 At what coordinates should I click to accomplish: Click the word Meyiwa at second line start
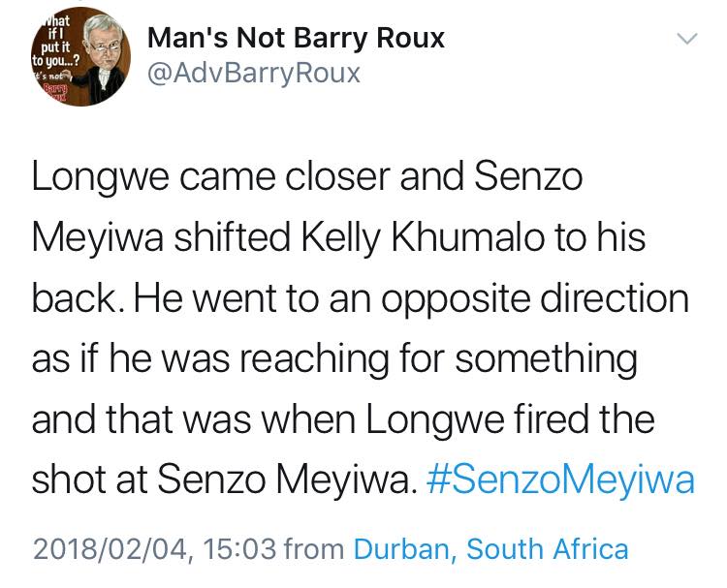97,238
